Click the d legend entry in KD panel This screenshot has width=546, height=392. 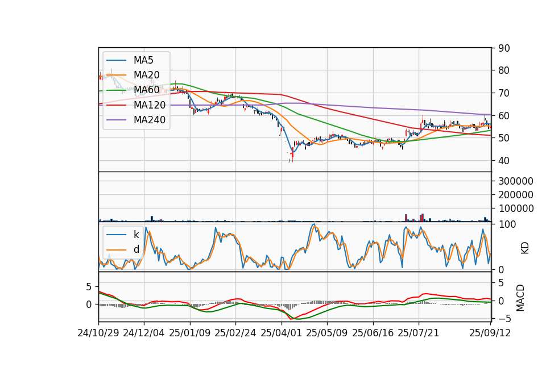point(136,249)
